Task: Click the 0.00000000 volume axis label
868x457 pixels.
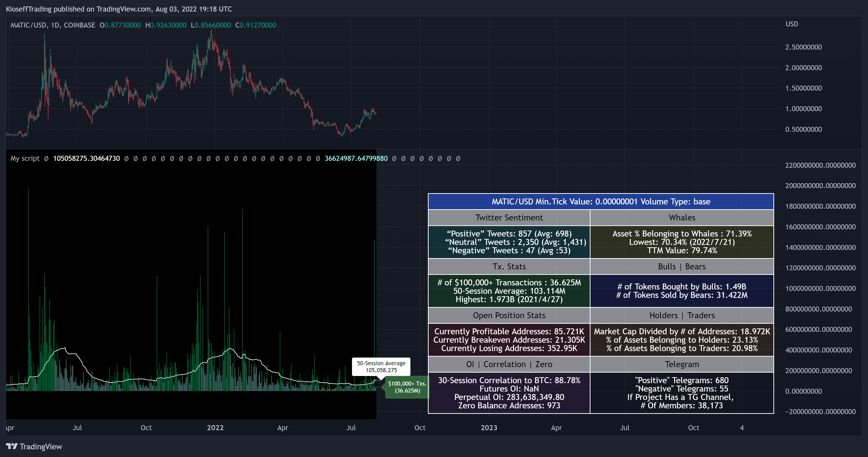Action: [x=803, y=391]
